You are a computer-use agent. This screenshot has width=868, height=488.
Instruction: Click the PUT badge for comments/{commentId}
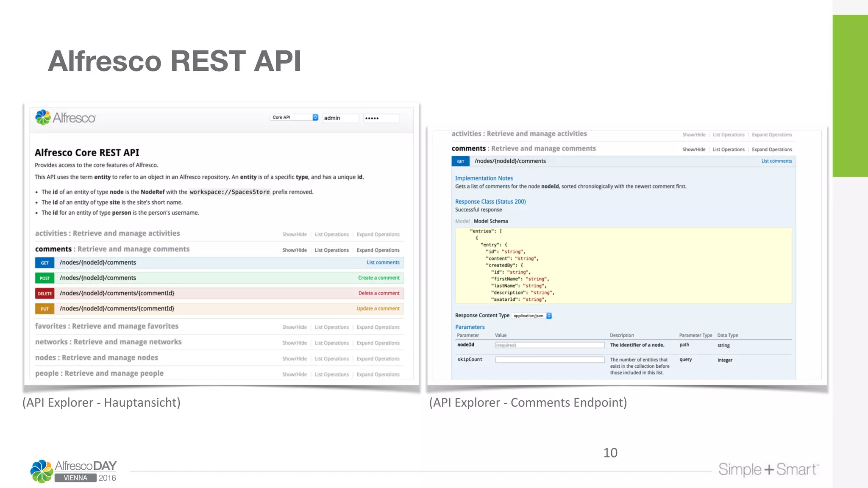click(45, 309)
